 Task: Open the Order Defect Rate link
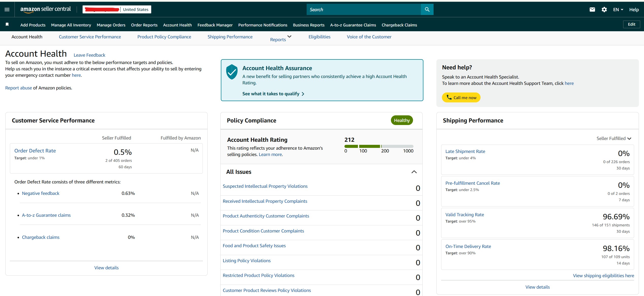[x=35, y=151]
